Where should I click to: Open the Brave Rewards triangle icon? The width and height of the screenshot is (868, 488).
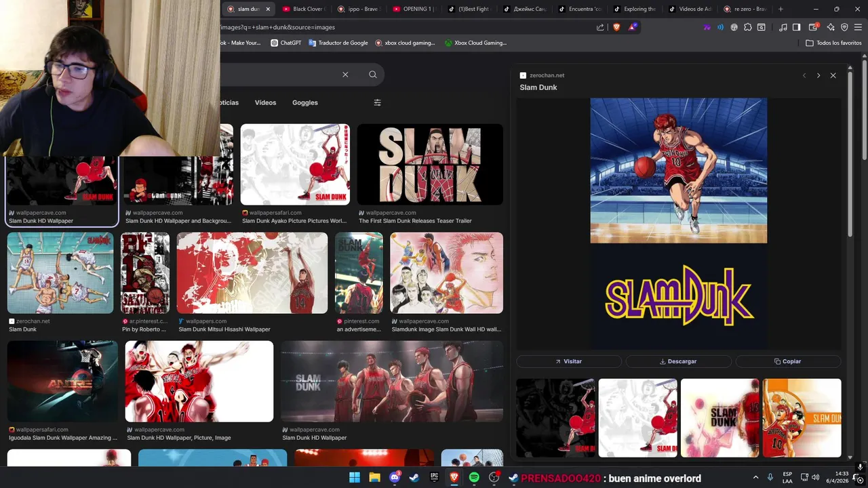(x=633, y=27)
